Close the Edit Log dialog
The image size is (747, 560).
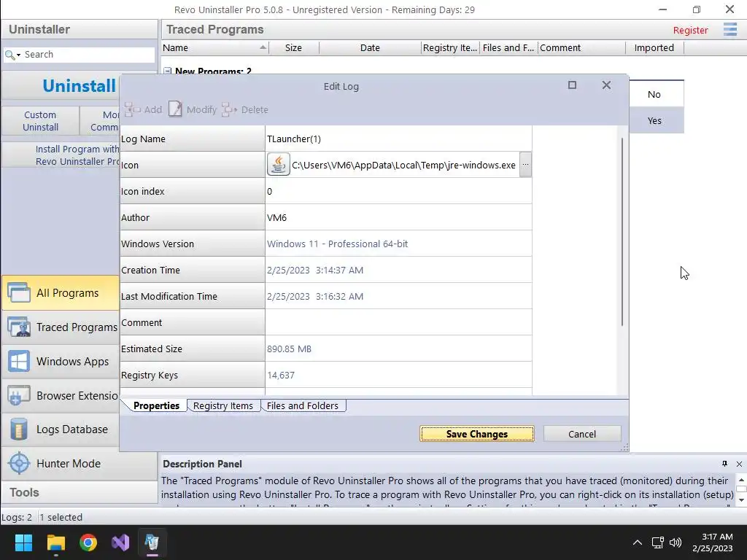[606, 85]
